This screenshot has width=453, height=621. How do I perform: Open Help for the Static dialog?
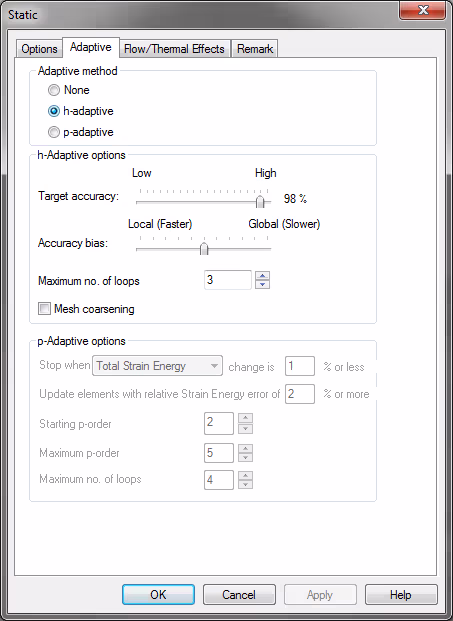pyautogui.click(x=401, y=594)
